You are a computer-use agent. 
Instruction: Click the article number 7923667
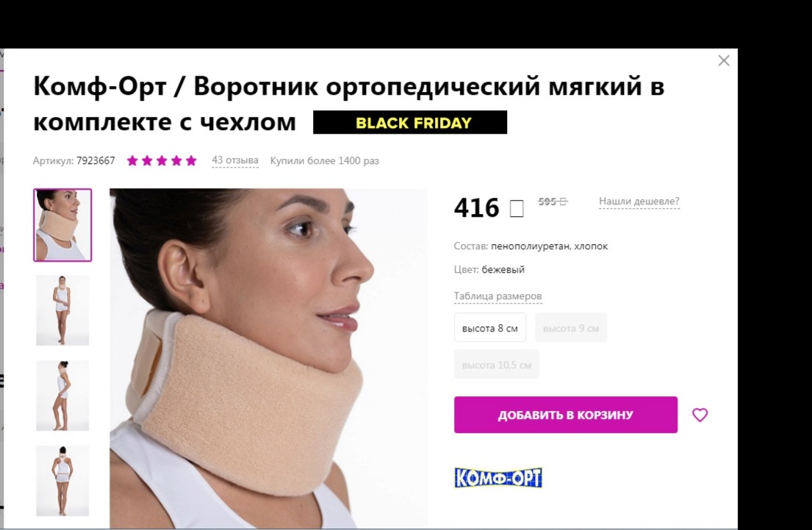point(96,160)
